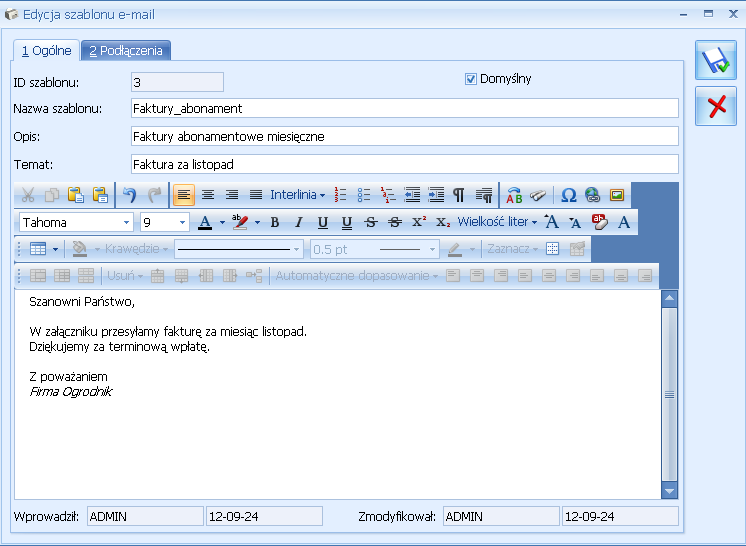Save the e-mail template with the disk icon
Viewport: 746px width, 546px height.
[x=716, y=60]
